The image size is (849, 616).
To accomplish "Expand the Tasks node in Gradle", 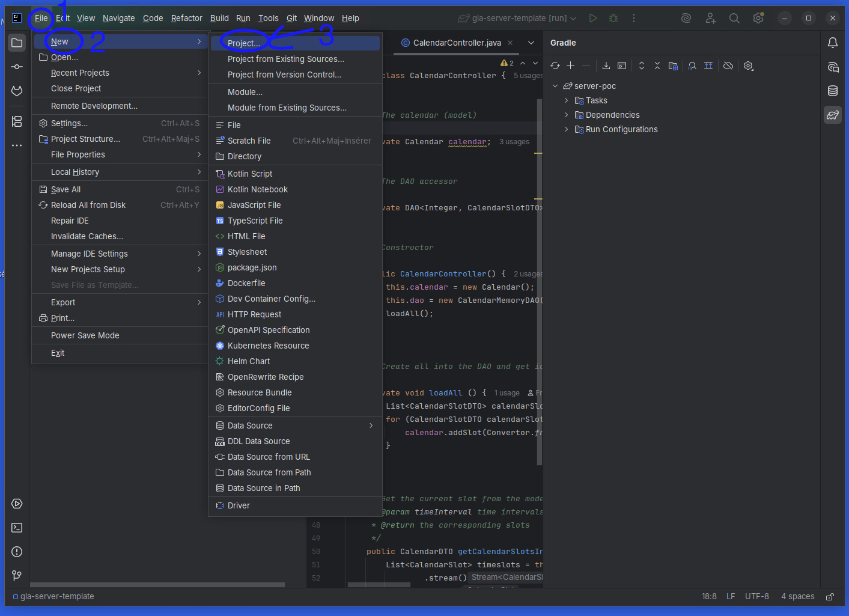I will coord(566,100).
